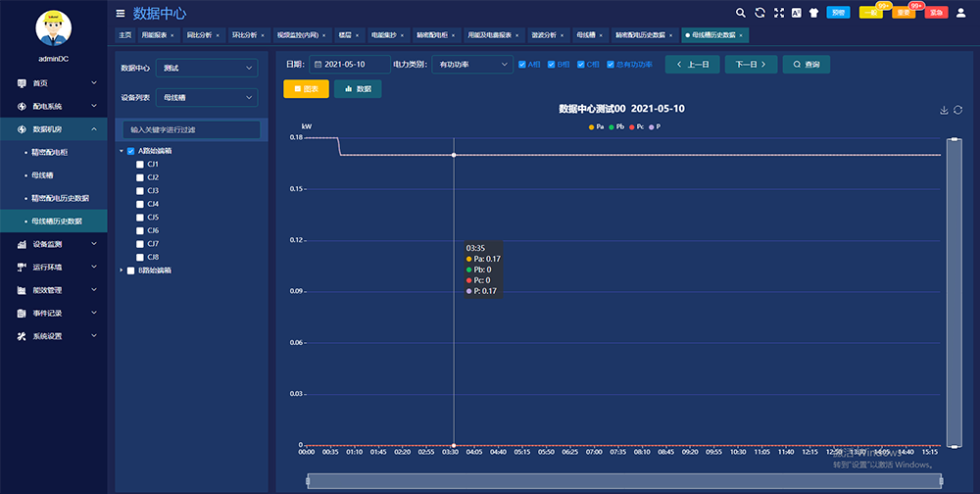Collapse sidebar with hamburger menu icon

(x=121, y=13)
